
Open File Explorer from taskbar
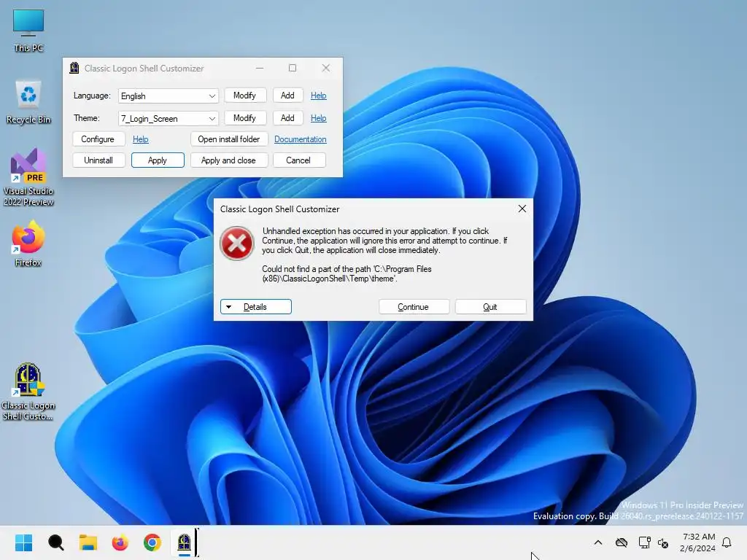88,542
